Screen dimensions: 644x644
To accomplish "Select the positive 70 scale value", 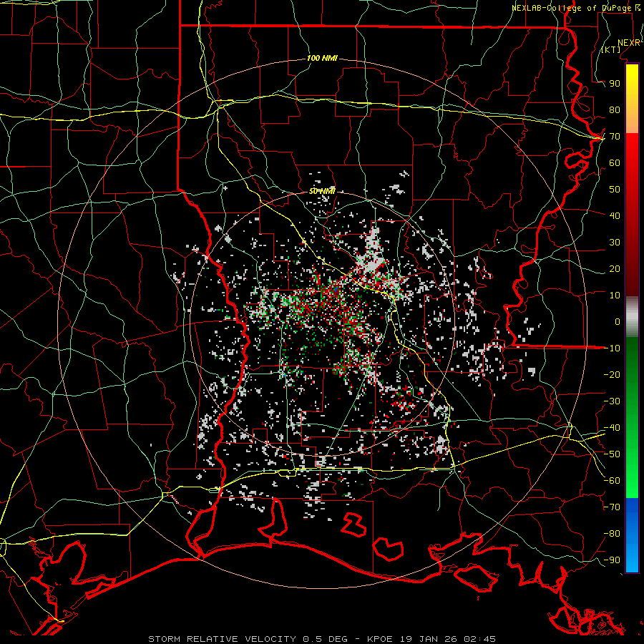I will 615,137.
